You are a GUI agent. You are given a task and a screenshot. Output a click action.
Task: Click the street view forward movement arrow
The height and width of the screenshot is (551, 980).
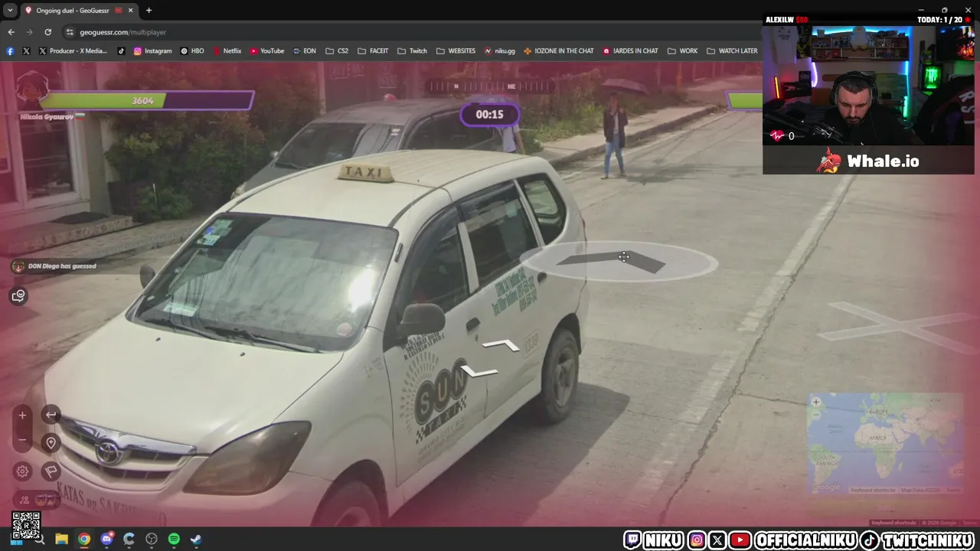pos(501,346)
